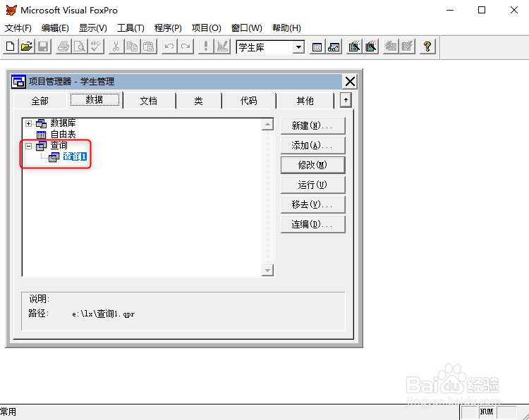This screenshot has height=420, width=529.
Task: Click the Project Manager title bar icon
Action: (x=18, y=82)
